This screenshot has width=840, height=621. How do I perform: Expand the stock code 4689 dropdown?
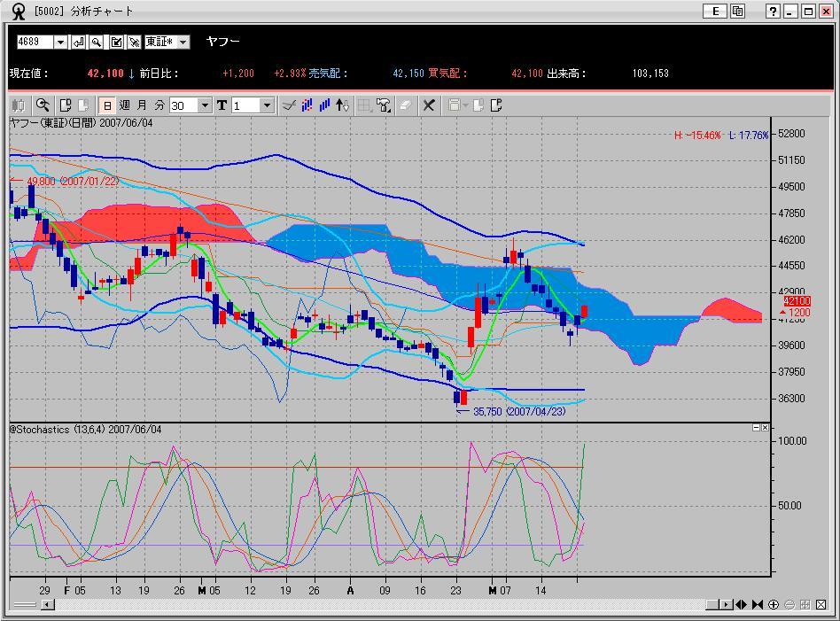point(60,43)
